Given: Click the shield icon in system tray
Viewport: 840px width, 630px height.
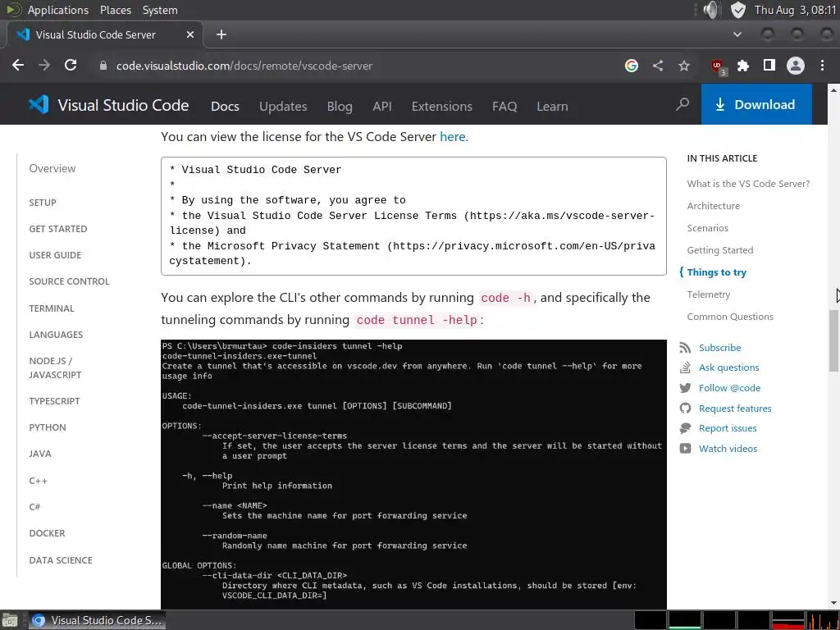Looking at the screenshot, I should [738, 10].
